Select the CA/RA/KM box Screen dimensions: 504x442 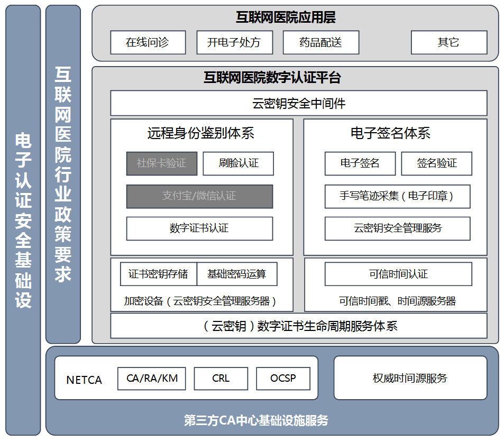click(152, 379)
